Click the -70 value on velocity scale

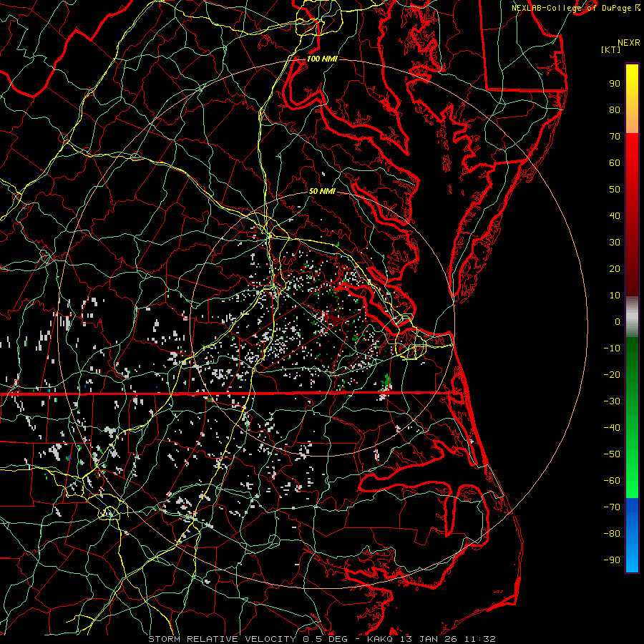(x=612, y=507)
